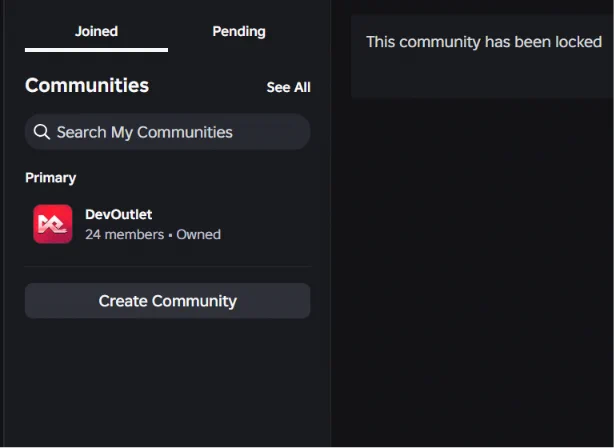Select the Communities heading
The height and width of the screenshot is (448, 614).
point(87,85)
